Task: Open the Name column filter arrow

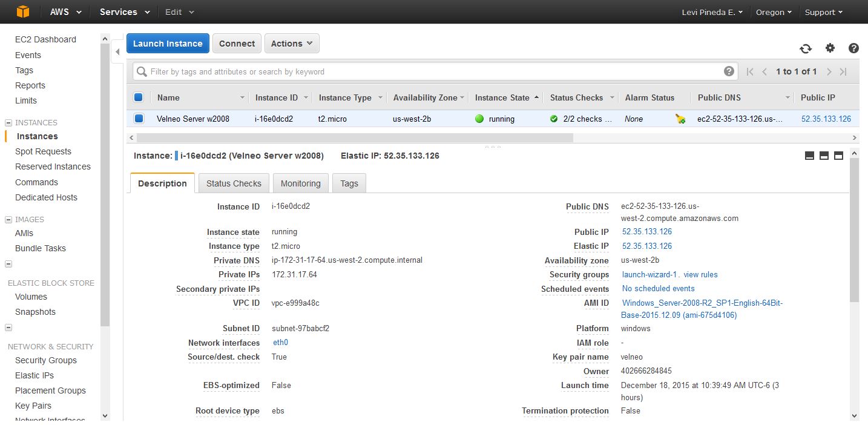Action: pyautogui.click(x=242, y=97)
